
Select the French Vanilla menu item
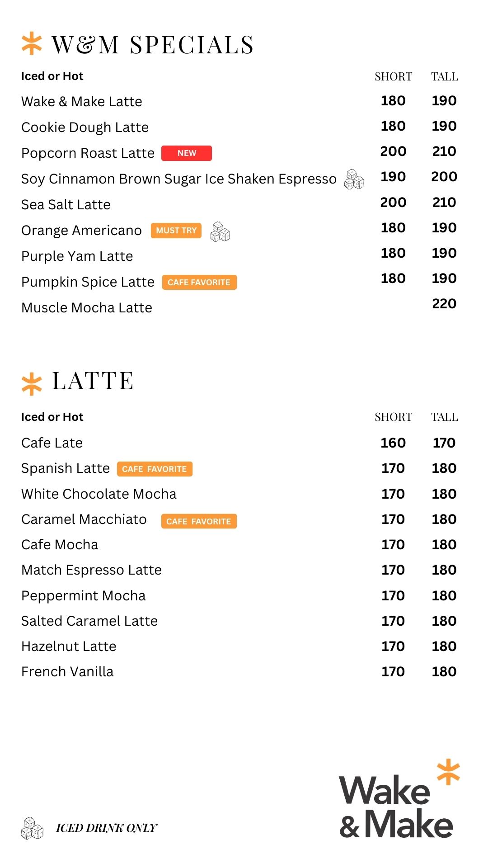(x=67, y=672)
